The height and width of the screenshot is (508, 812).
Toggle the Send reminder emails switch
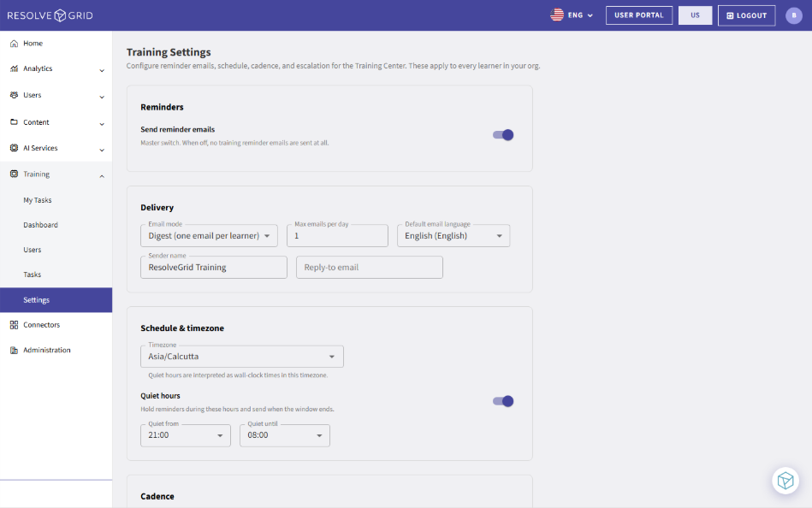[503, 135]
